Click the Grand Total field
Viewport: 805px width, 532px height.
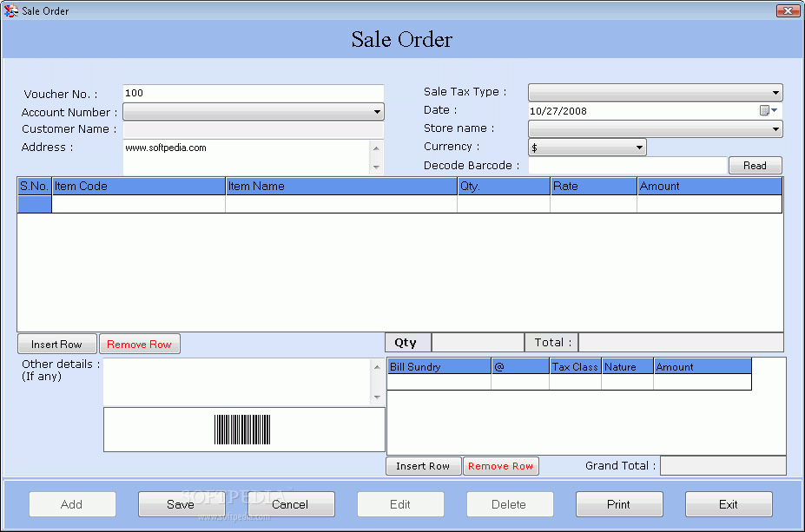[723, 466]
